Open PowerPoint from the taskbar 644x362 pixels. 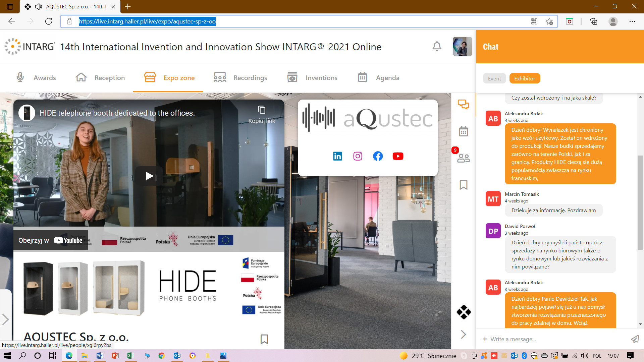pos(115,356)
